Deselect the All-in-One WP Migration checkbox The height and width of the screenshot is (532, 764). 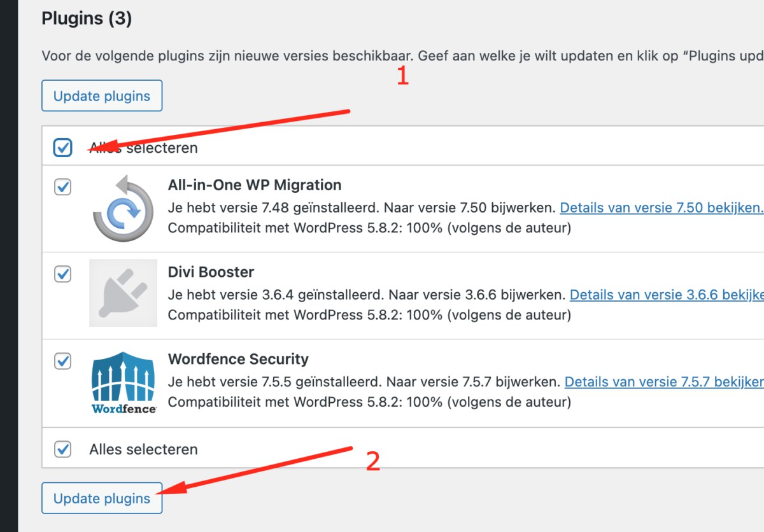point(62,187)
